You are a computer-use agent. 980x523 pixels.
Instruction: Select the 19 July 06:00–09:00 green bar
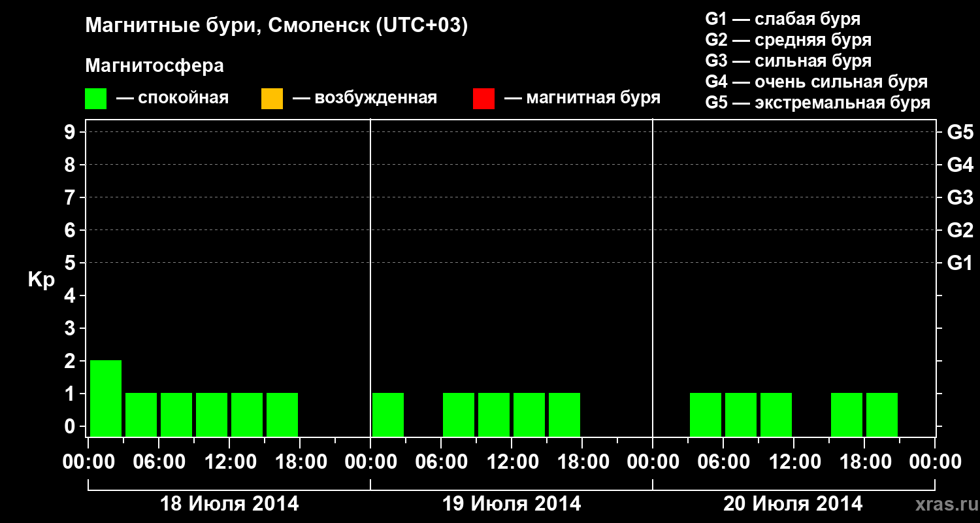pyautogui.click(x=459, y=414)
